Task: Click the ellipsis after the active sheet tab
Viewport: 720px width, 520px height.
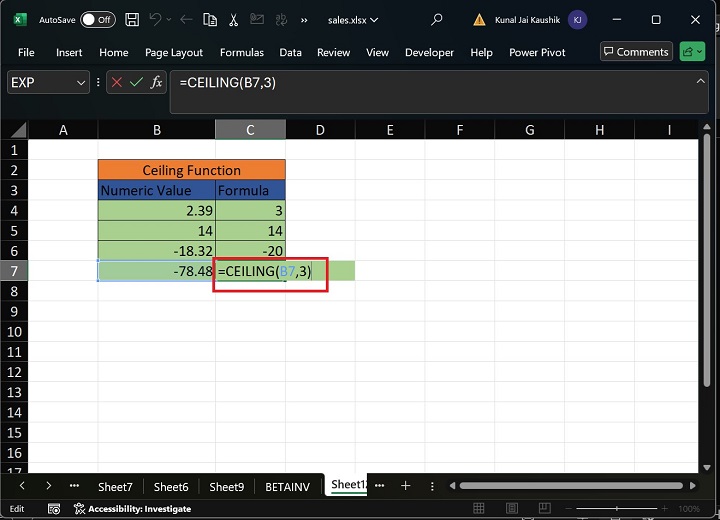Action: pos(379,486)
